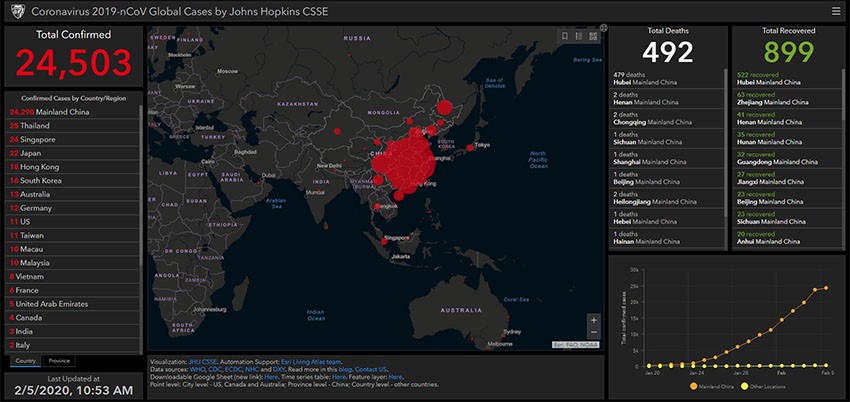The height and width of the screenshot is (402, 850).
Task: Click the Contact US link
Action: click(x=371, y=369)
